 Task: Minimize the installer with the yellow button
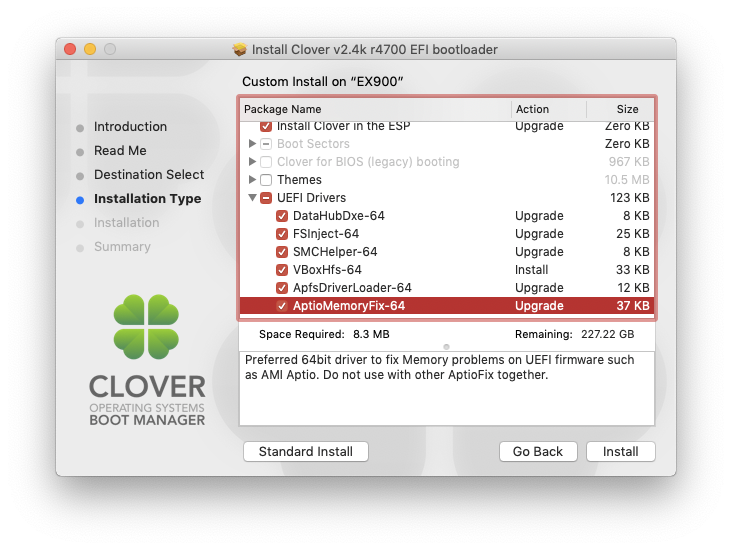tap(90, 49)
